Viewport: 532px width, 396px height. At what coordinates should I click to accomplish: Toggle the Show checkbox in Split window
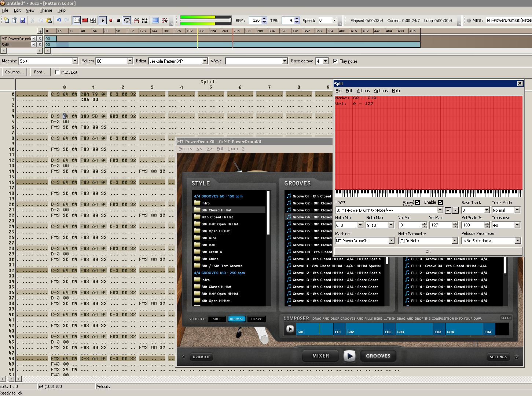tap(417, 203)
